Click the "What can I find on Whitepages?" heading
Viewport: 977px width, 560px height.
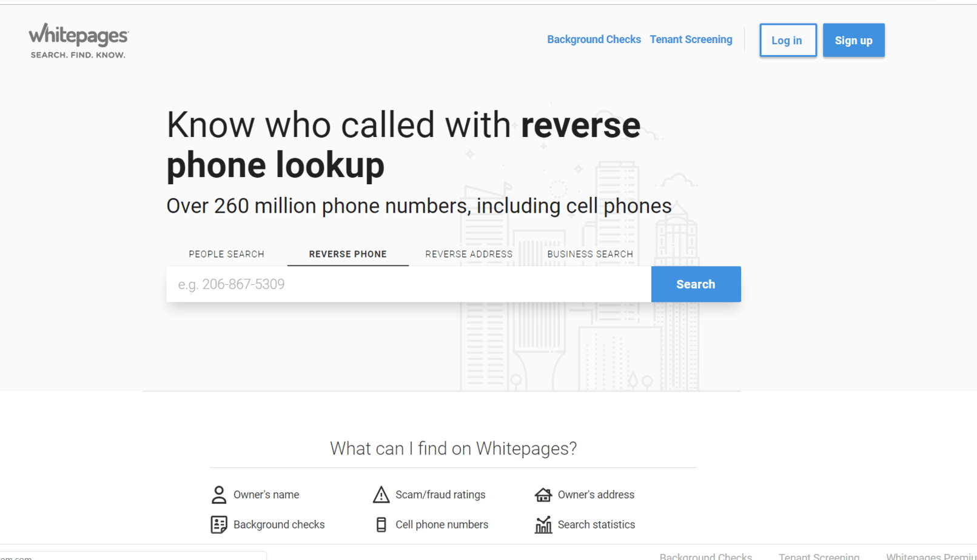pyautogui.click(x=453, y=448)
